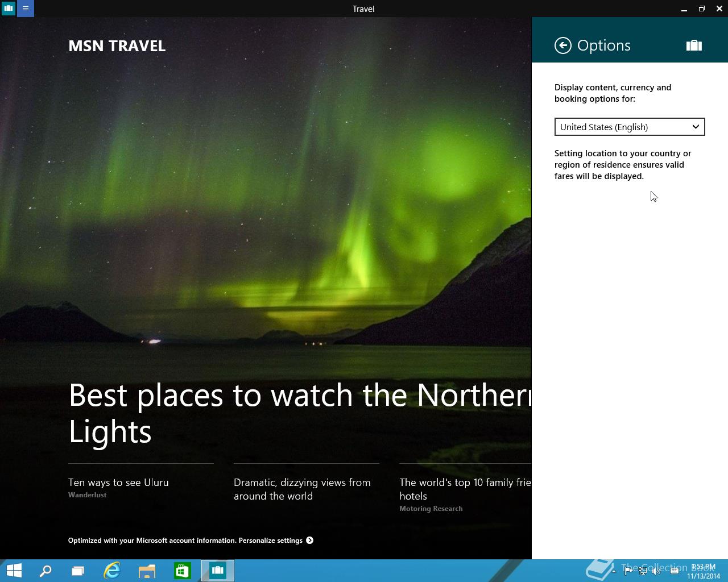Open Best places to watch Northern Lights article
Image resolution: width=728 pixels, height=582 pixels.
tap(300, 413)
